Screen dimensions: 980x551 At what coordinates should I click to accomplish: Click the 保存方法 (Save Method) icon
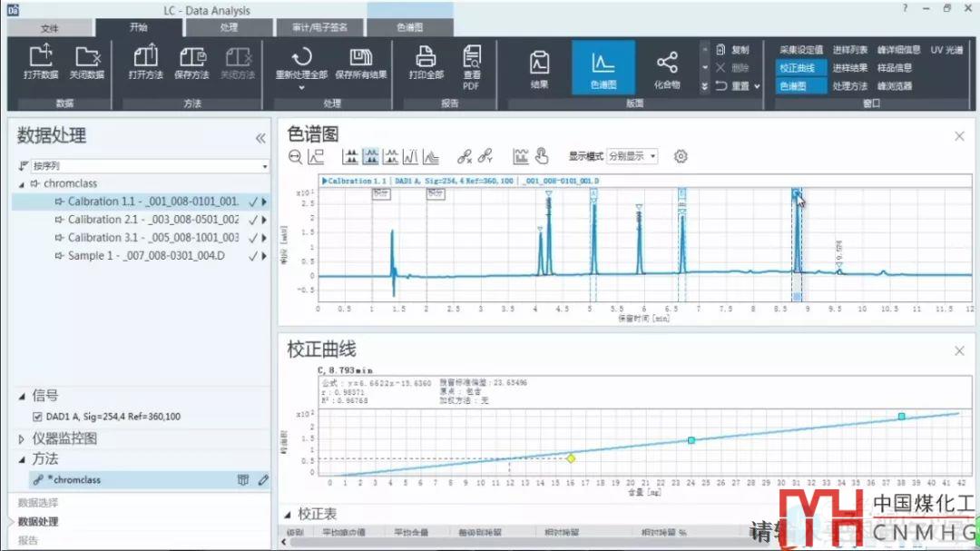191,57
